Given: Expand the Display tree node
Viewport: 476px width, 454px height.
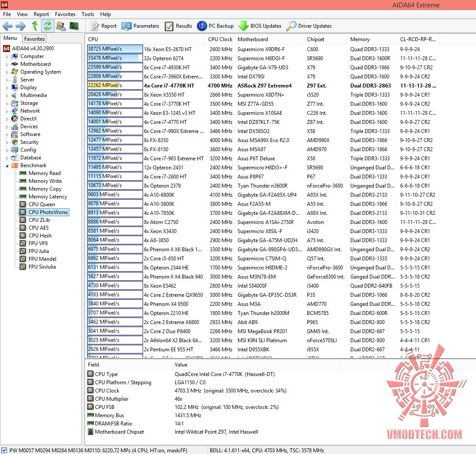Looking at the screenshot, I should [7, 88].
